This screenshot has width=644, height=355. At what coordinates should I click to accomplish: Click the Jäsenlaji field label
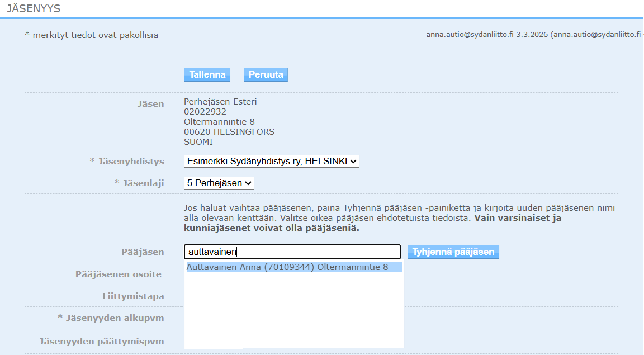pos(139,183)
